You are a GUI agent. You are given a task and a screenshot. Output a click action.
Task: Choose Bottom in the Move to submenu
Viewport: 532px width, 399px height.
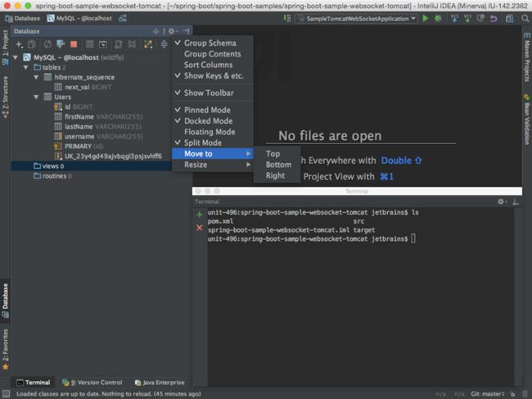[x=277, y=165]
